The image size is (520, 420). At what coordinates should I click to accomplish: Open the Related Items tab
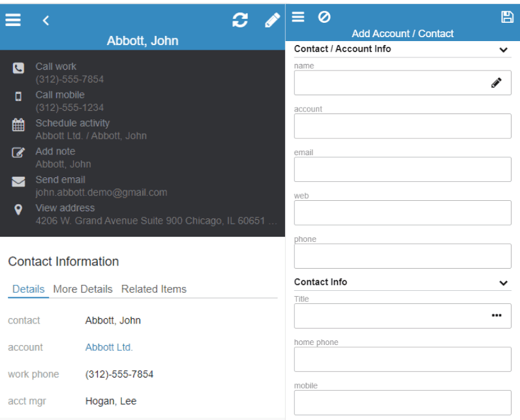click(154, 289)
